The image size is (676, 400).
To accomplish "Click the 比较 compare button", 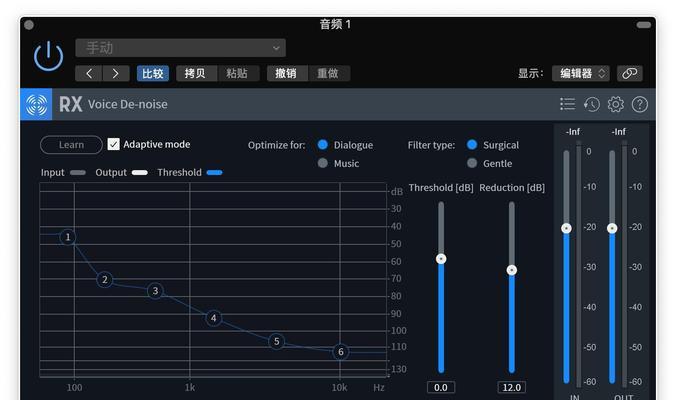I will 153,73.
